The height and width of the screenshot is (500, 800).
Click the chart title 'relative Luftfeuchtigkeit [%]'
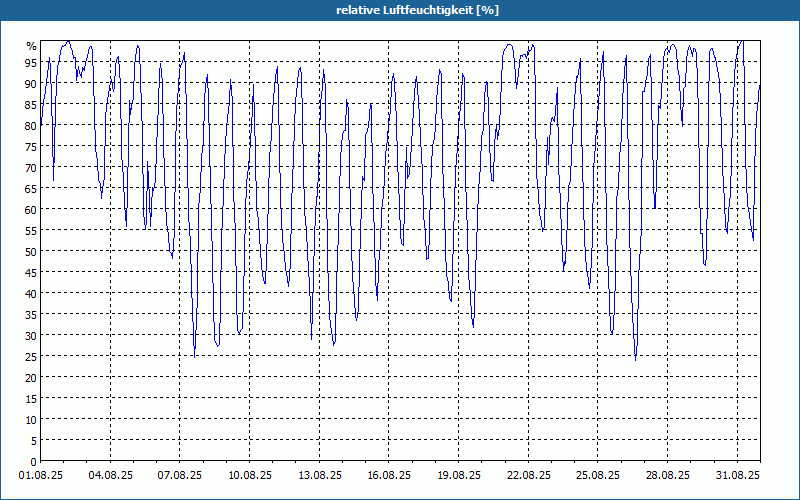tap(417, 10)
